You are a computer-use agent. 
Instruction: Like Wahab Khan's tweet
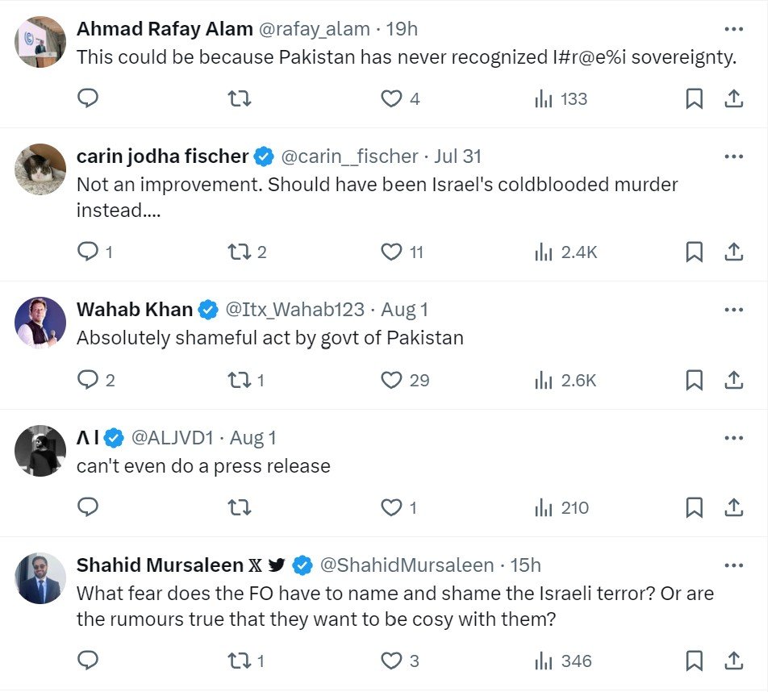[392, 380]
